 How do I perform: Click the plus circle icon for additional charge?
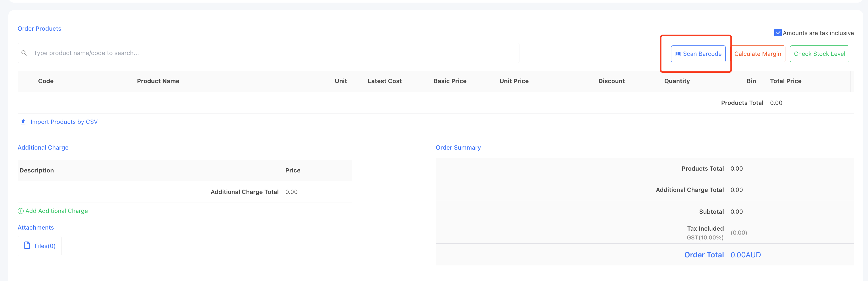(21, 211)
